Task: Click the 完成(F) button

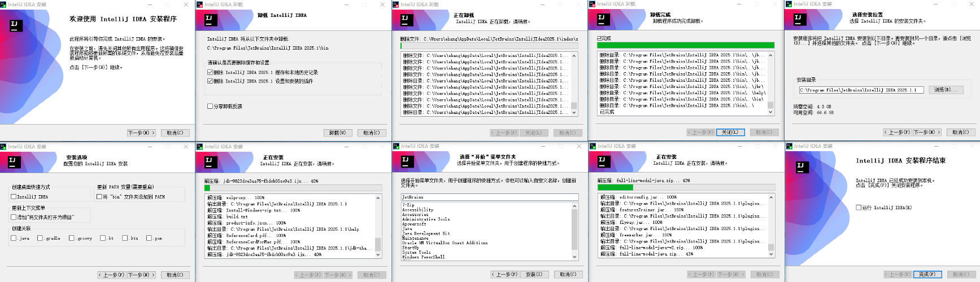Action: click(x=927, y=275)
